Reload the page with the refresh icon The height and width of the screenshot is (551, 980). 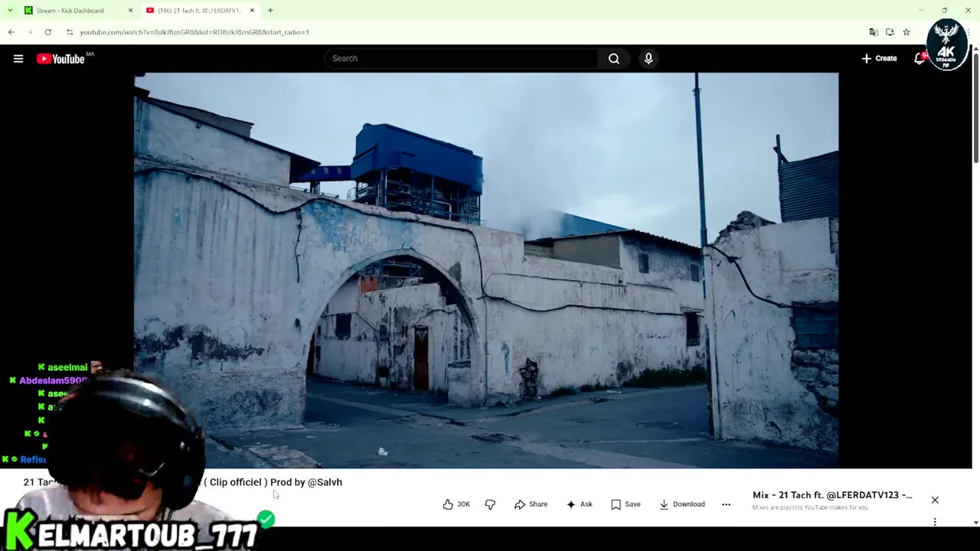coord(47,32)
